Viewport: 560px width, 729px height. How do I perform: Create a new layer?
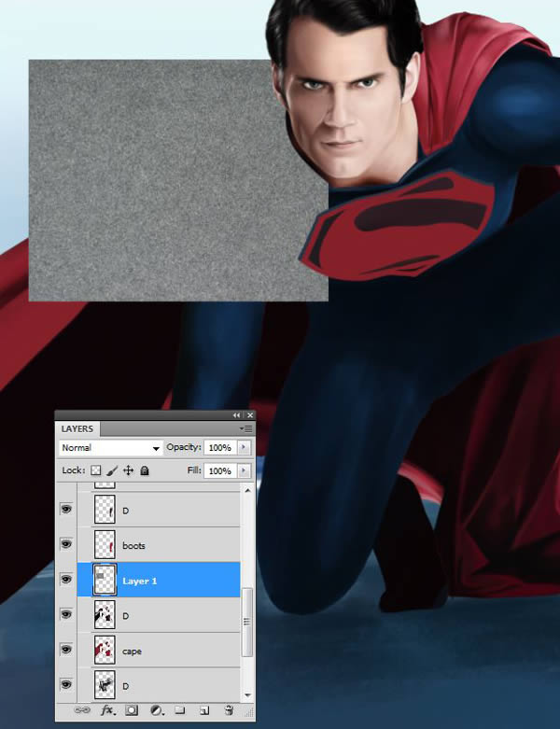(x=204, y=710)
